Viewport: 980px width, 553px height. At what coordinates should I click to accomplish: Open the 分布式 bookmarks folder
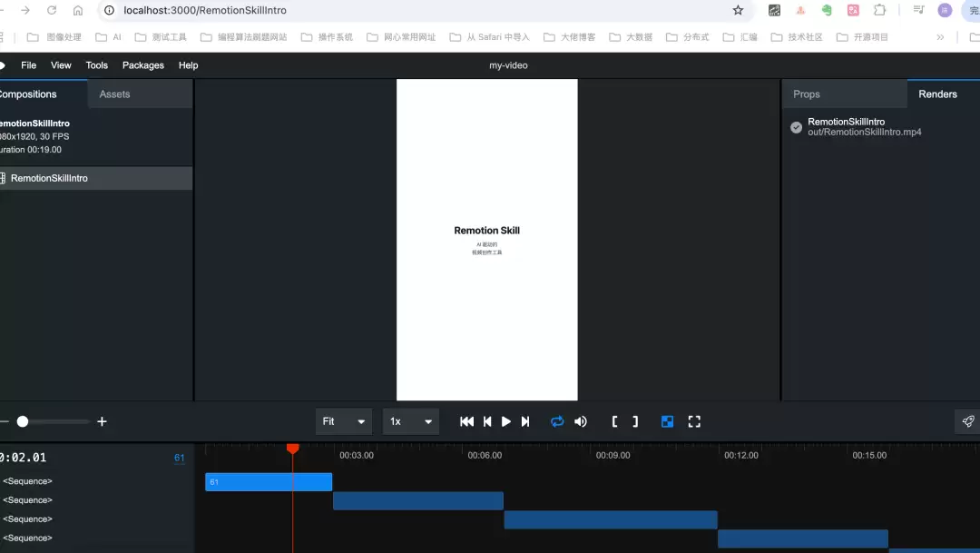point(688,37)
